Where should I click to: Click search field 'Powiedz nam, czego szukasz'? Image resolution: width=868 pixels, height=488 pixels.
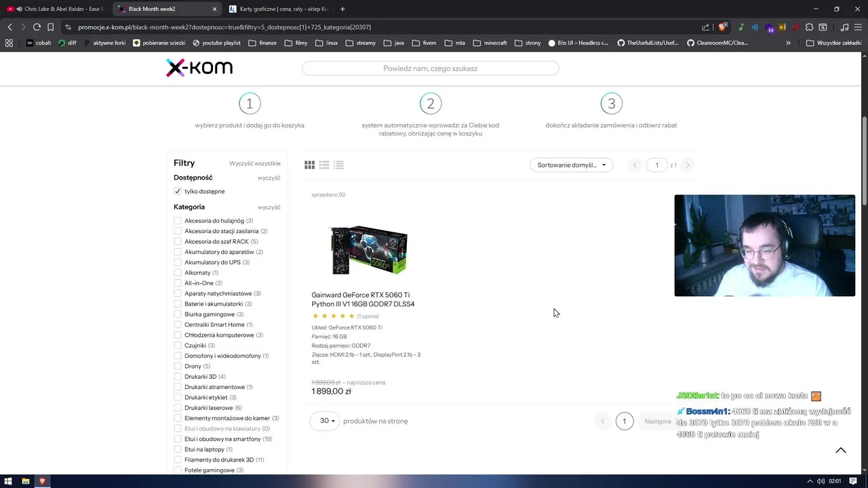(431, 68)
